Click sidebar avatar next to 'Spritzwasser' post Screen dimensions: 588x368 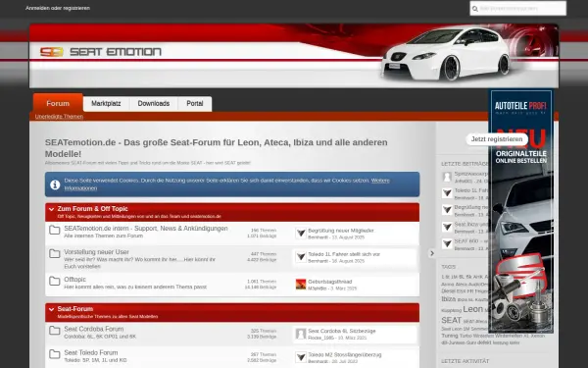[x=447, y=177]
